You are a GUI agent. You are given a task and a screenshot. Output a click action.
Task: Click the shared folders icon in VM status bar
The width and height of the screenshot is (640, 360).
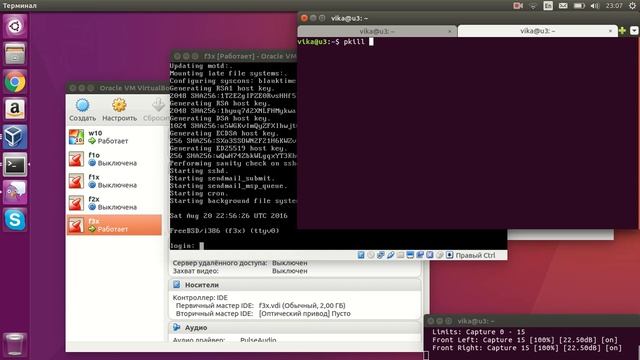[400, 255]
